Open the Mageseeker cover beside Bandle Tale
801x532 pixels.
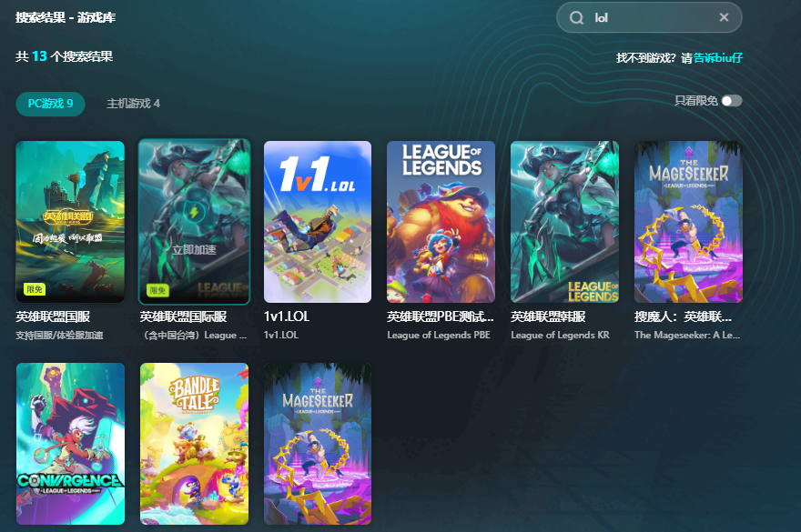pos(318,444)
